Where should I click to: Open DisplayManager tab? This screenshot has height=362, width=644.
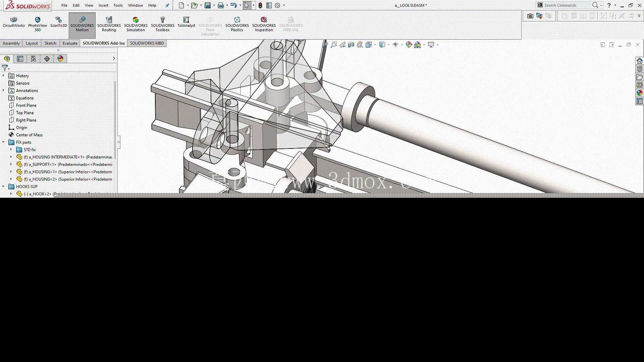point(60,59)
